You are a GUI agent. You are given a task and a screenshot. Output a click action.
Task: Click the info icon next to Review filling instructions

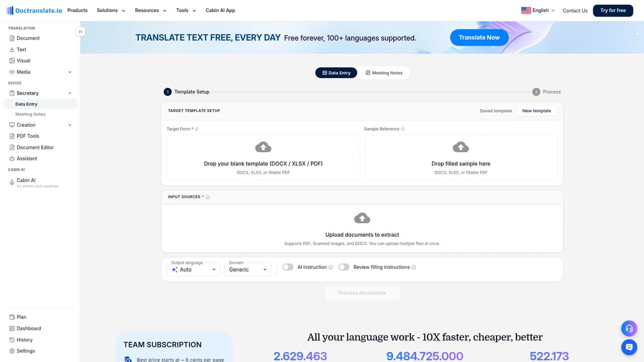[414, 267]
